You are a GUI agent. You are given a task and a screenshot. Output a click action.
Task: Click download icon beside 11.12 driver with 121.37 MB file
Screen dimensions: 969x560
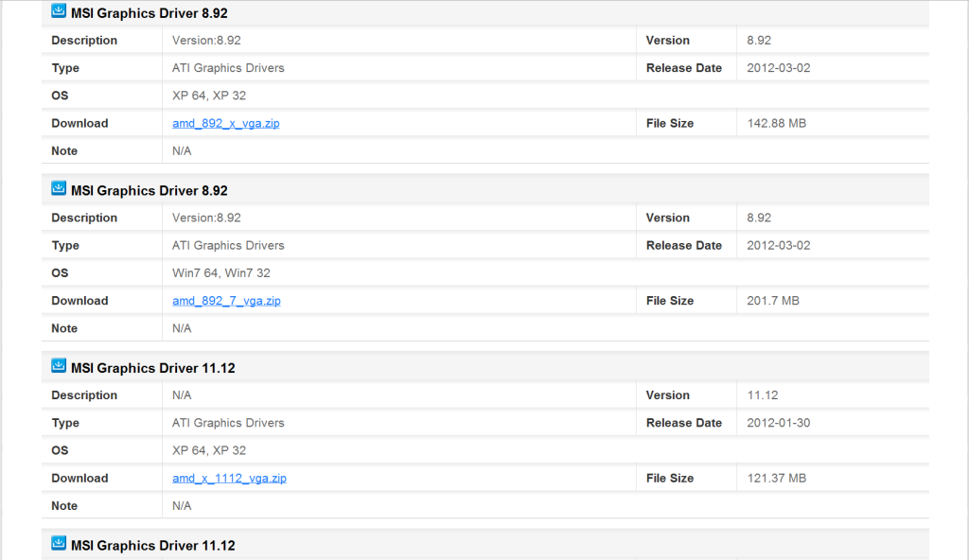[x=59, y=366]
